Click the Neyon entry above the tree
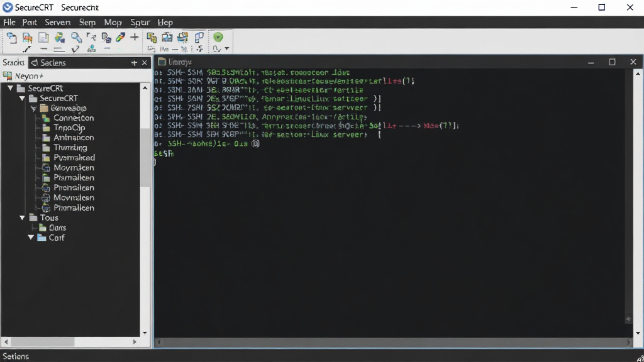644x362 pixels. click(29, 76)
